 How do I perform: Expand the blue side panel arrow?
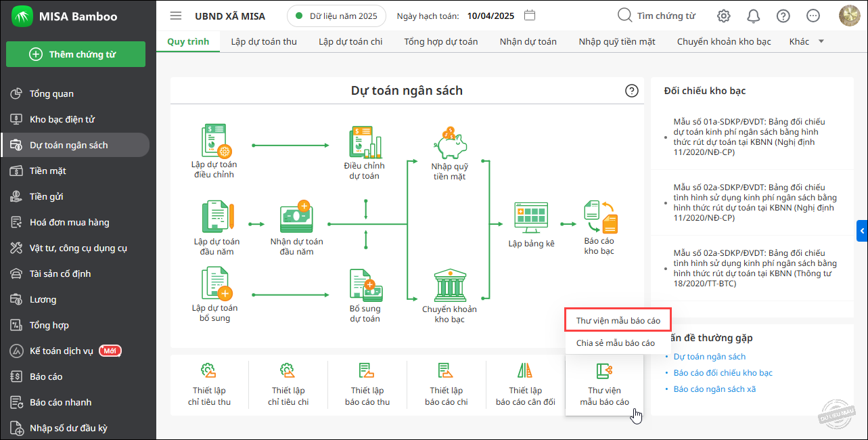pos(862,231)
